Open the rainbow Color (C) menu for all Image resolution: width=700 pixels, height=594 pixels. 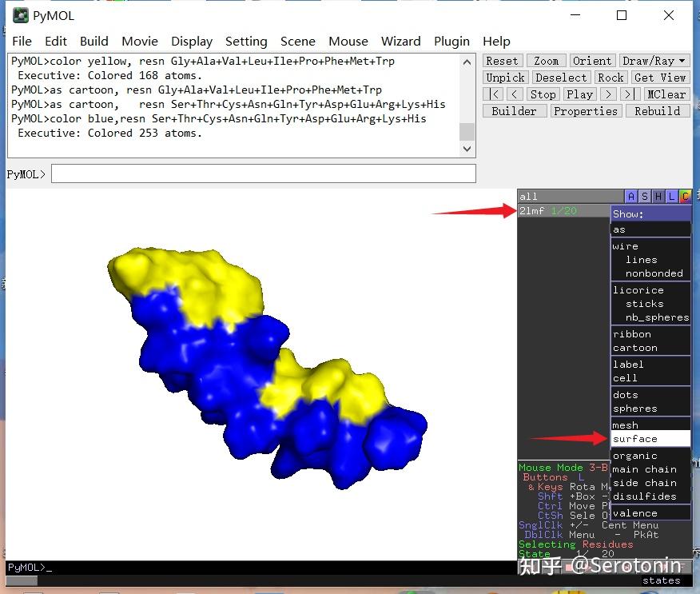point(685,197)
